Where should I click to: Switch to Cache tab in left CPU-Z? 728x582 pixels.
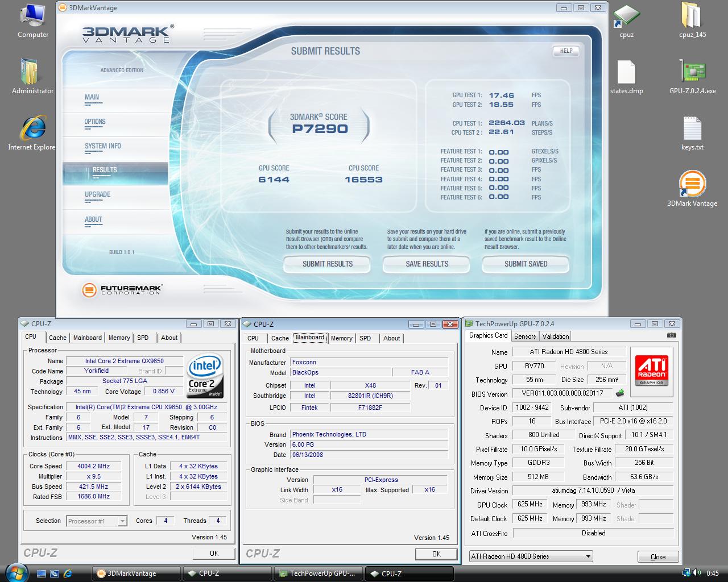[57, 338]
